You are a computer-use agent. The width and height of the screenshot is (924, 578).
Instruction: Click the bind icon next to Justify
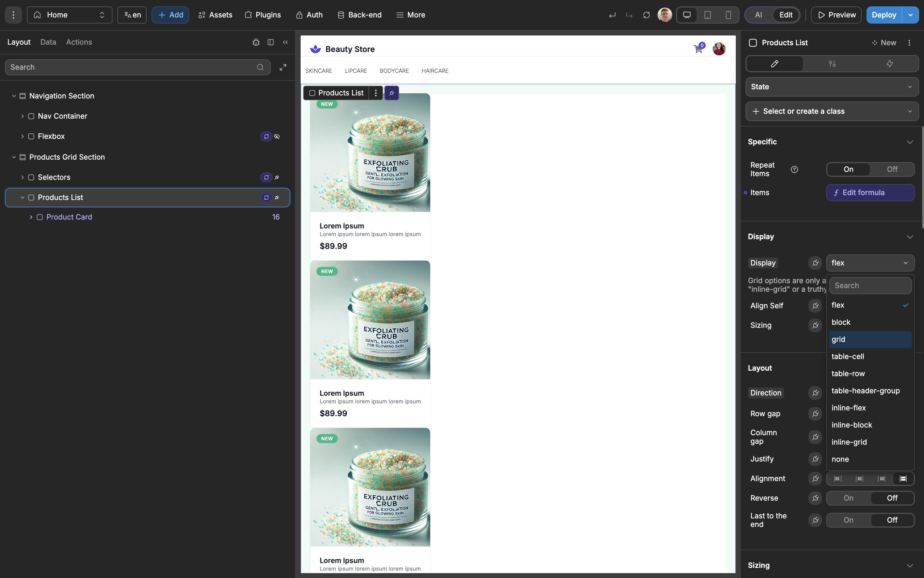coord(815,459)
